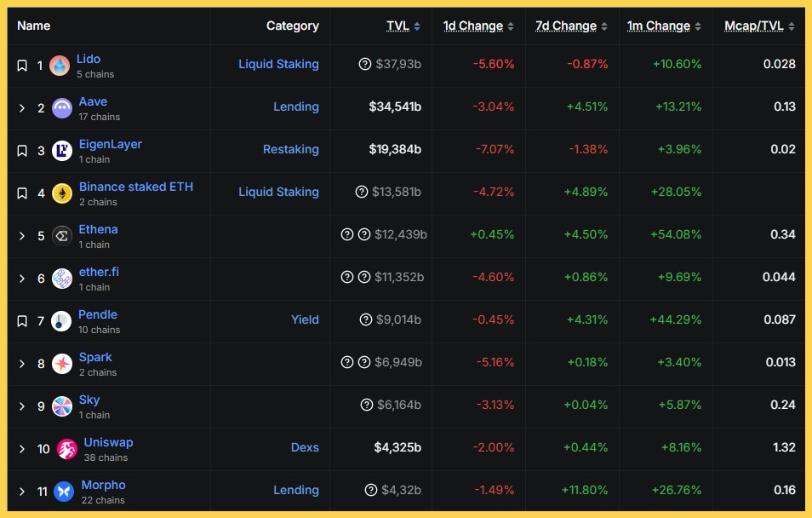Expand the Morpho row chevron

tap(22, 492)
